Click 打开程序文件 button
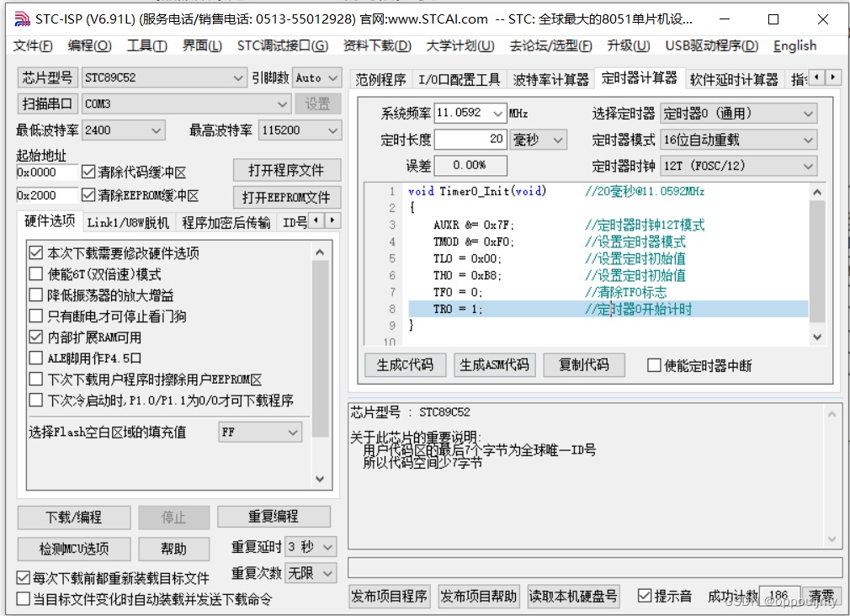This screenshot has width=850, height=616. pyautogui.click(x=286, y=170)
